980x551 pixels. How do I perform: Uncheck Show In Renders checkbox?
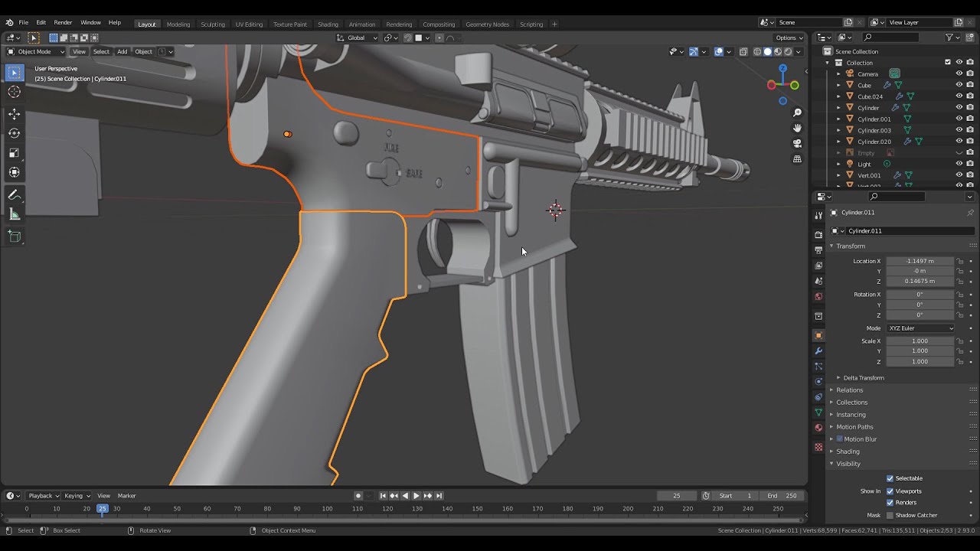pyautogui.click(x=890, y=503)
